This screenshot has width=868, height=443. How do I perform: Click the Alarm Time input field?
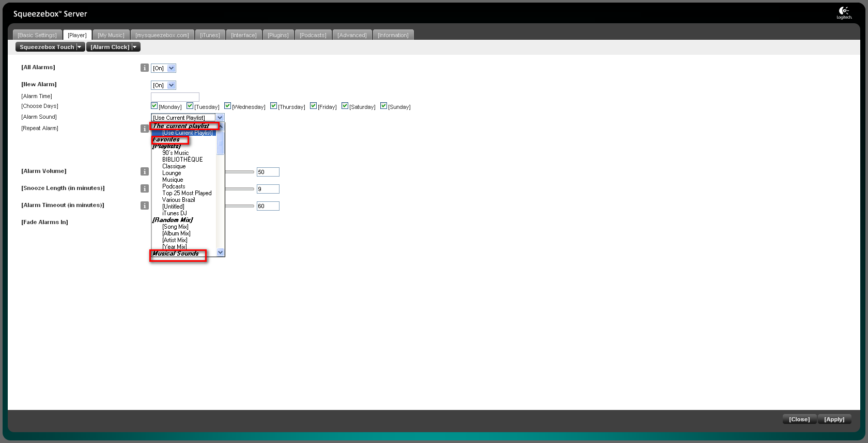click(x=175, y=97)
